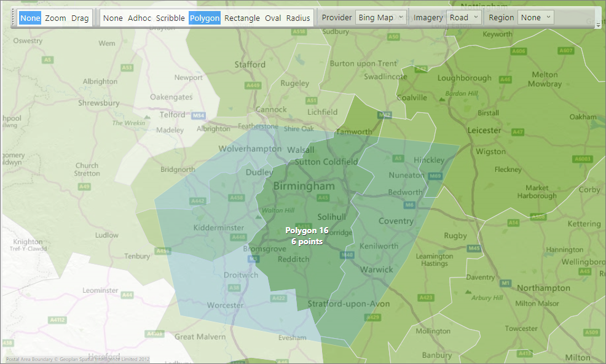606x364 pixels.
Task: Click the A6003 road shield
Action: (x=583, y=159)
